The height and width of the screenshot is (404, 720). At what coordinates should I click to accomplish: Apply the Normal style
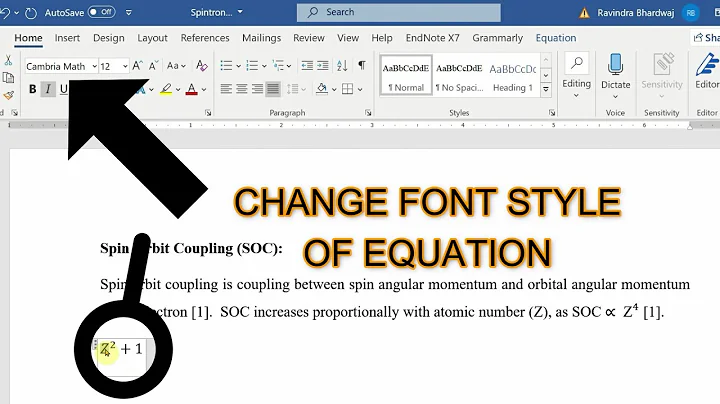tap(406, 75)
